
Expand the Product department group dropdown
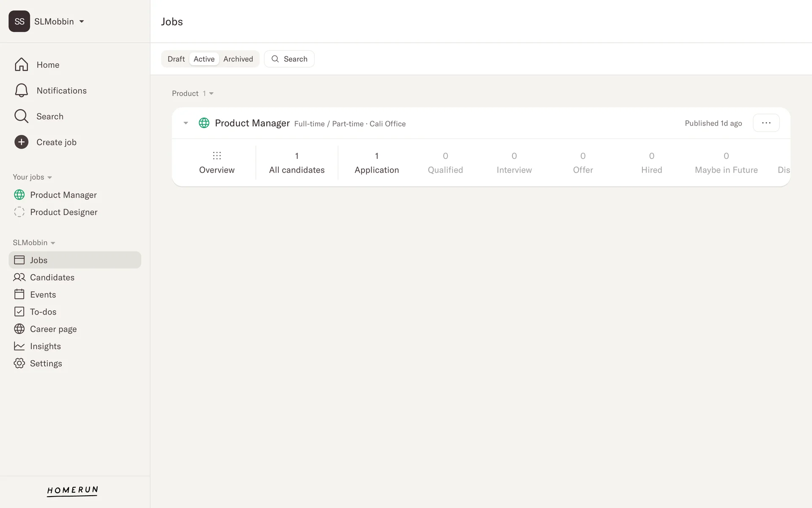[x=211, y=94]
